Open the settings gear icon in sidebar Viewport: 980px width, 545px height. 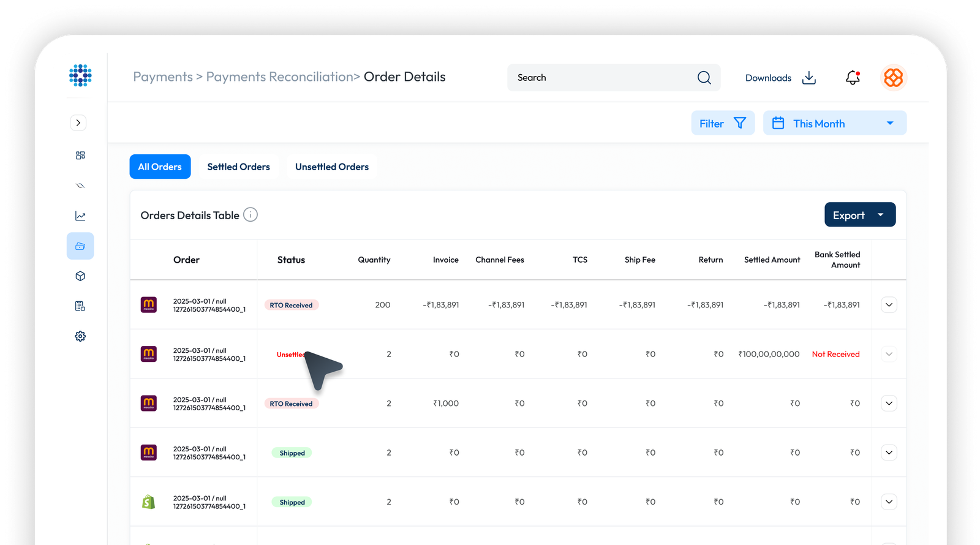(x=80, y=336)
